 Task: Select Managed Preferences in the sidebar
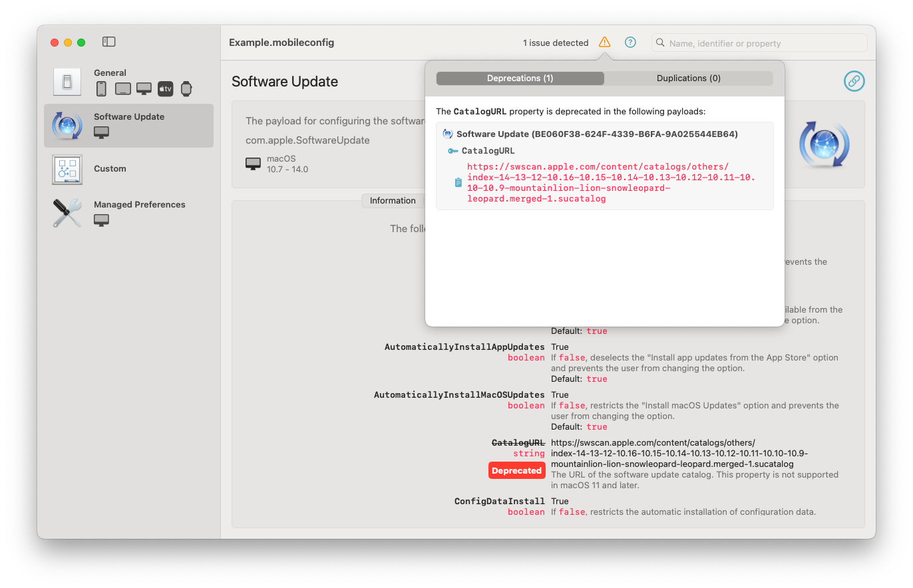click(x=128, y=213)
